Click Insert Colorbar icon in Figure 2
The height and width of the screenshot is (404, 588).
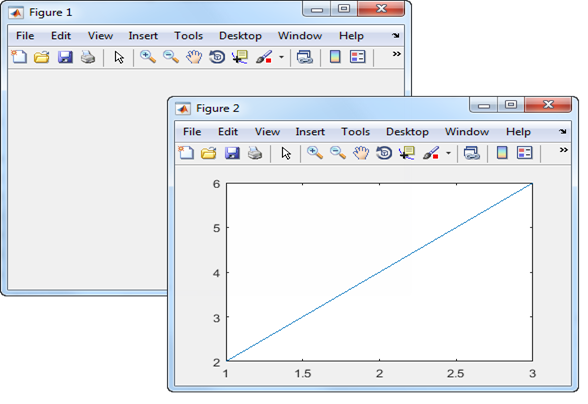(502, 153)
